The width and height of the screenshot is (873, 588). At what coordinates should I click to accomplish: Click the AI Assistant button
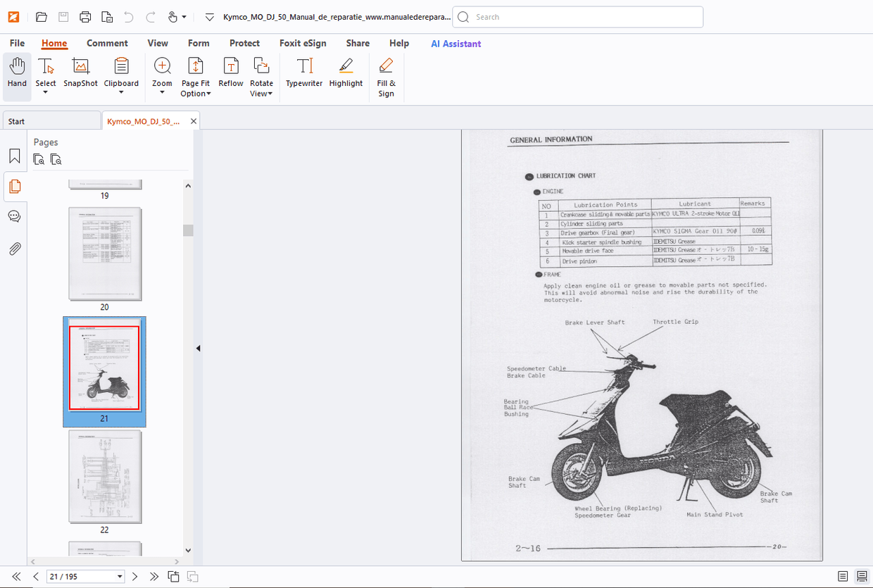[456, 43]
